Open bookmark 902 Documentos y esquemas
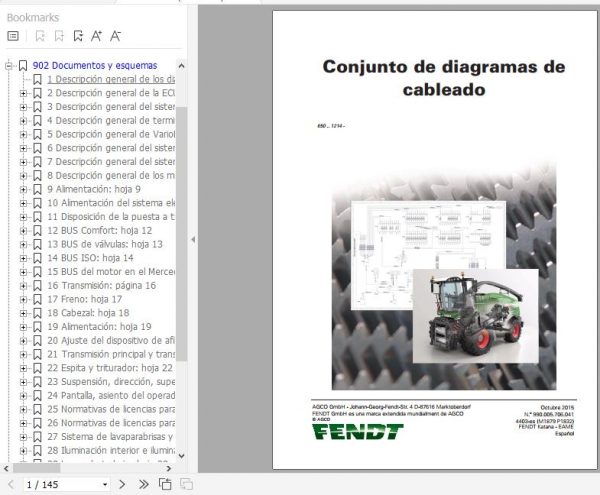This screenshot has height=495, width=600. point(95,65)
